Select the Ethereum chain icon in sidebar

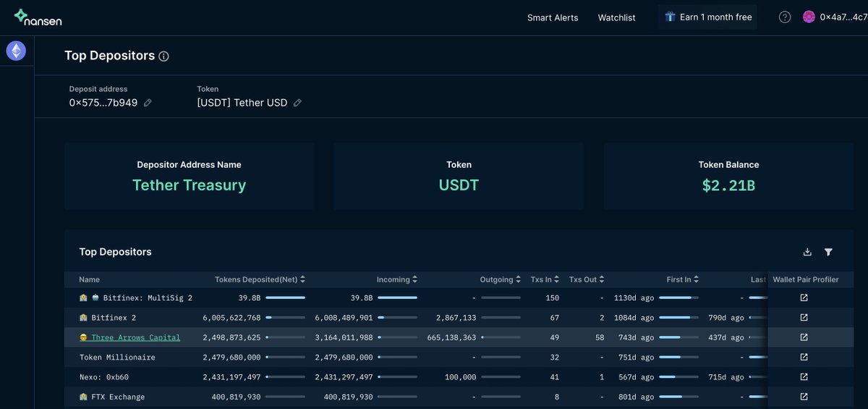point(16,51)
